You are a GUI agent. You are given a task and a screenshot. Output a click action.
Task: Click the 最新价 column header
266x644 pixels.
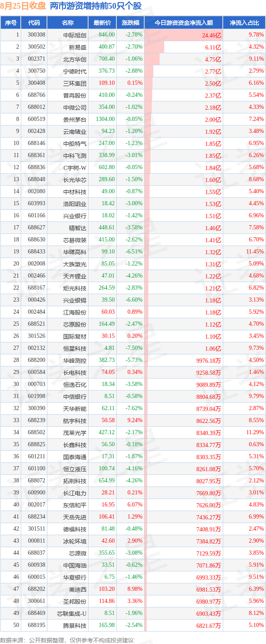tap(102, 23)
